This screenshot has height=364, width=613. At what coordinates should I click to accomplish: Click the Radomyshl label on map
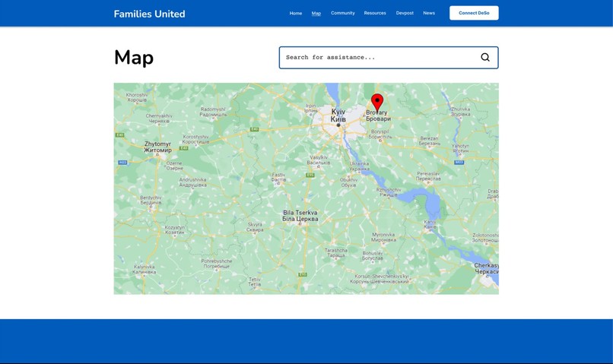click(213, 112)
